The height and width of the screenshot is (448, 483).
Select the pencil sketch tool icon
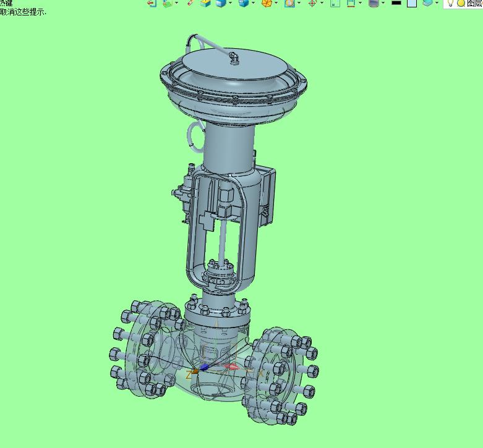tap(190, 2)
